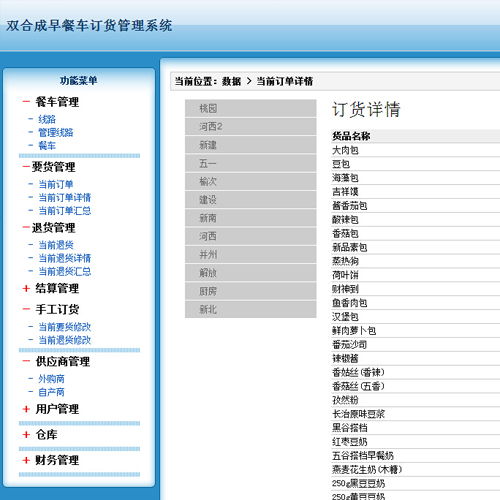Open the 当前退货汇总 link
The height and width of the screenshot is (500, 500).
pyautogui.click(x=65, y=271)
